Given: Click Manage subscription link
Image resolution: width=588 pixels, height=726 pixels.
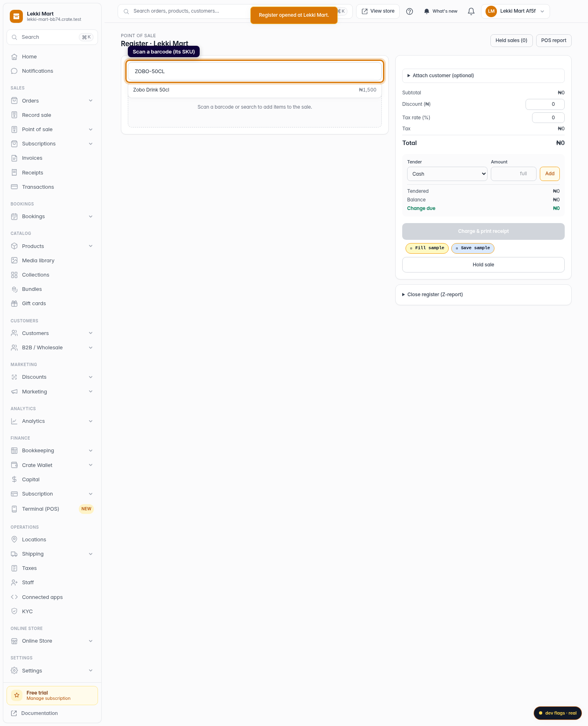Looking at the screenshot, I should pyautogui.click(x=49, y=699).
